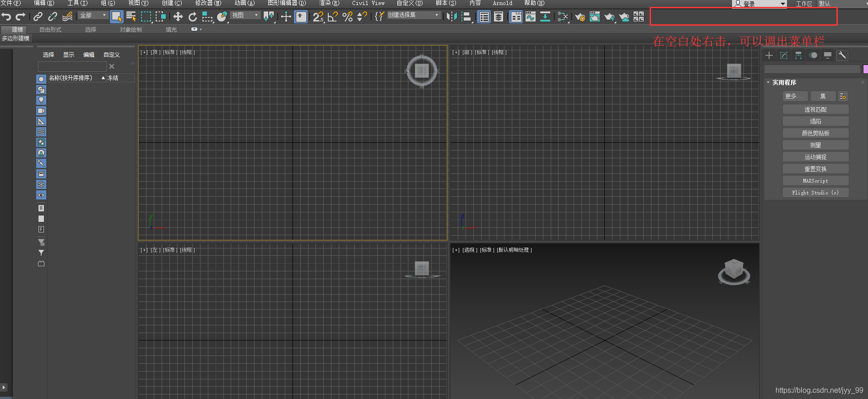
Task: Toggle the Angle Snap button
Action: pyautogui.click(x=333, y=17)
